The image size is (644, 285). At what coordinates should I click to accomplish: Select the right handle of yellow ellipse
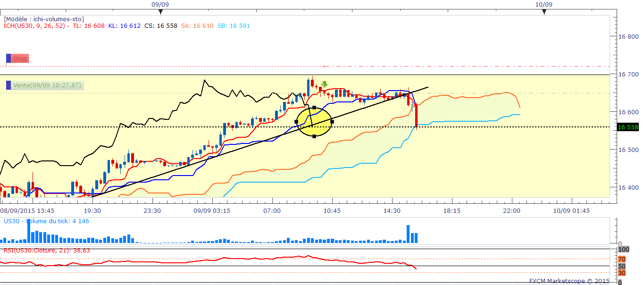click(332, 122)
